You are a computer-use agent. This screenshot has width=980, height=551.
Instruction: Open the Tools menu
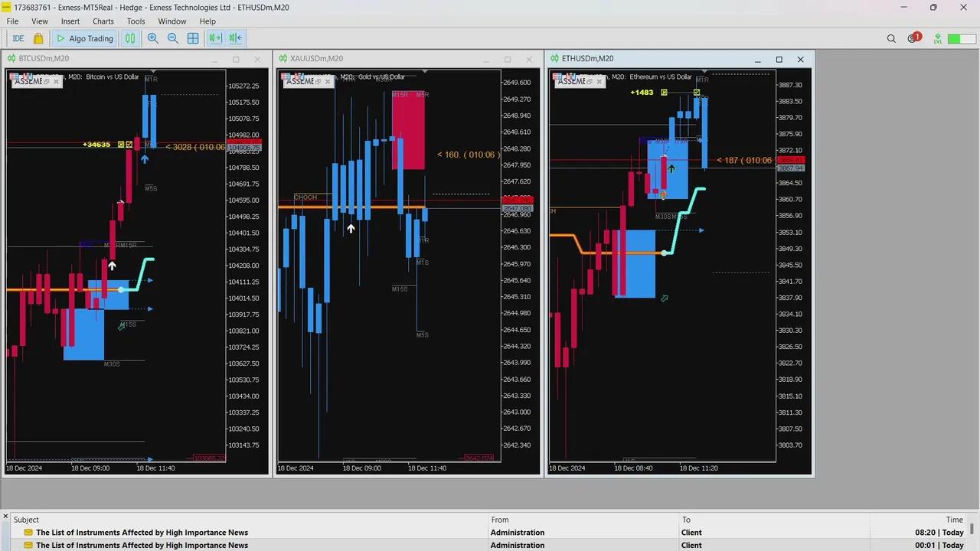click(136, 21)
